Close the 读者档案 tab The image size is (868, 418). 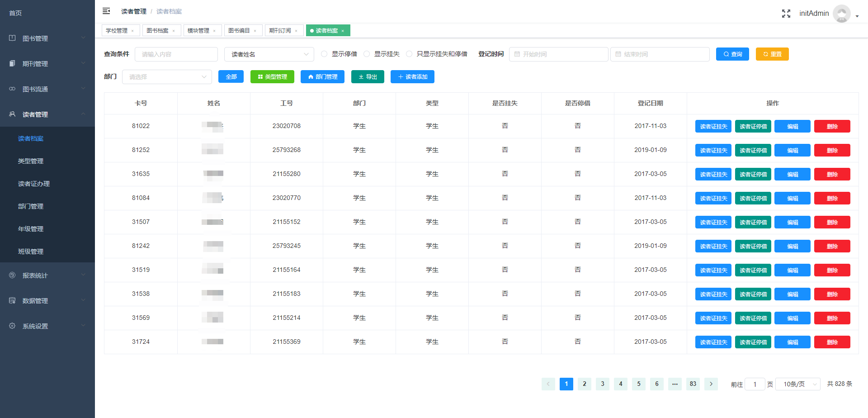tap(343, 31)
